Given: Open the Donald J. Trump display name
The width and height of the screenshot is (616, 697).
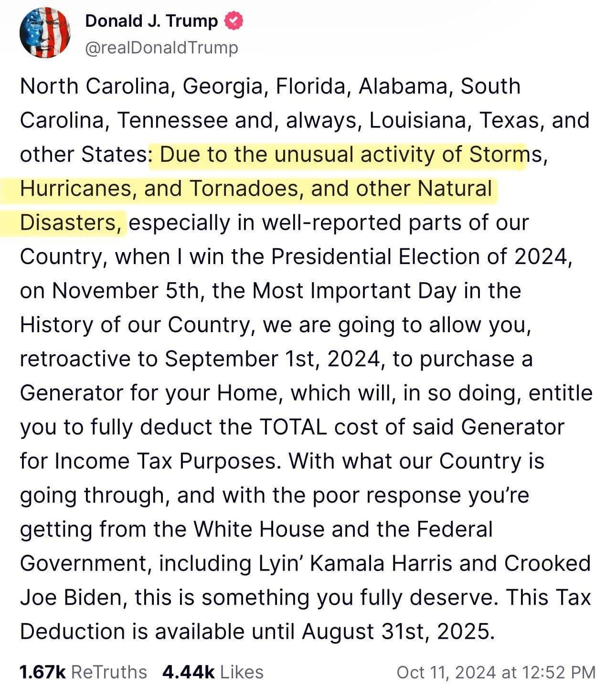Looking at the screenshot, I should coord(151,21).
